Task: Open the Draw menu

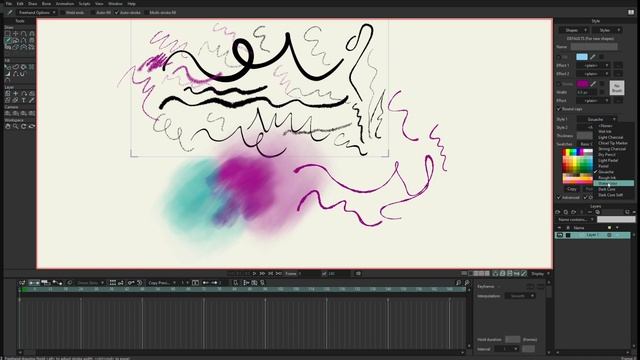Action: pyautogui.click(x=32, y=4)
